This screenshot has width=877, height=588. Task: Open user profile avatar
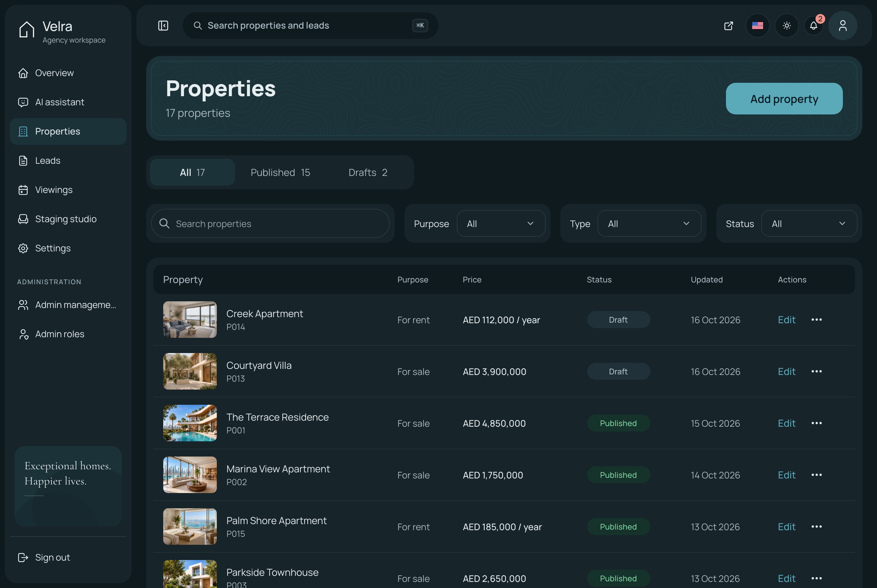[x=843, y=26]
